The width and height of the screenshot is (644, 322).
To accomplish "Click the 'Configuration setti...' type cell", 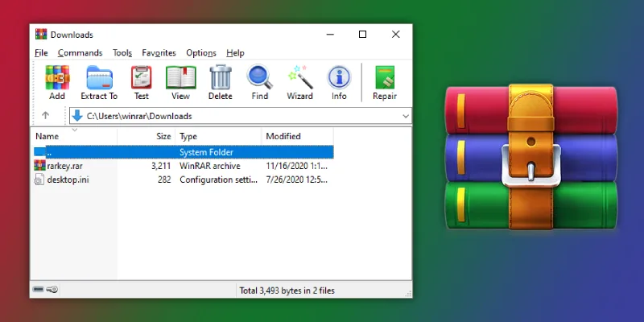I will click(x=218, y=180).
